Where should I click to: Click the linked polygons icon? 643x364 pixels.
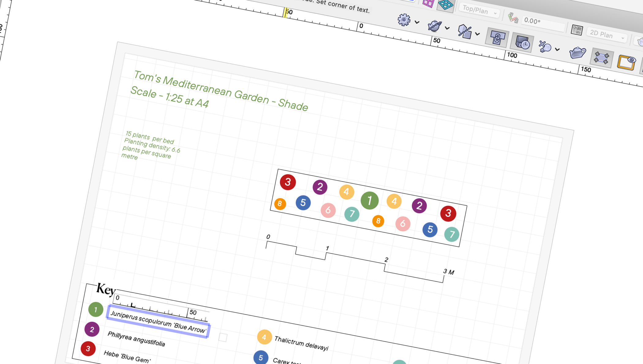[x=464, y=32]
